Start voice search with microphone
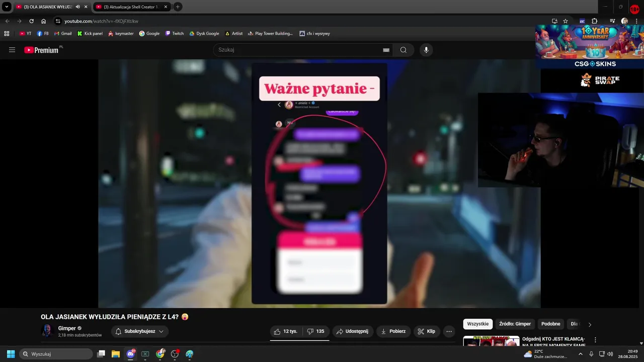 tap(426, 50)
